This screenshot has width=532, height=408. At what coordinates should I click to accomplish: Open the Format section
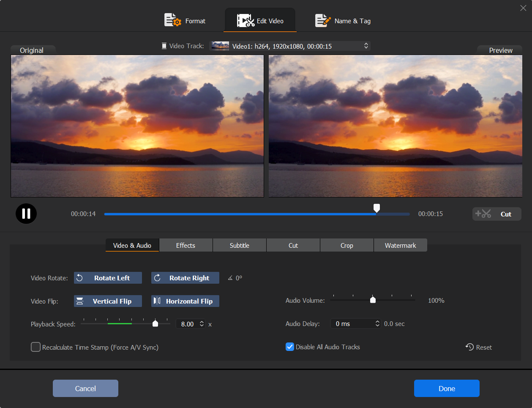click(185, 21)
